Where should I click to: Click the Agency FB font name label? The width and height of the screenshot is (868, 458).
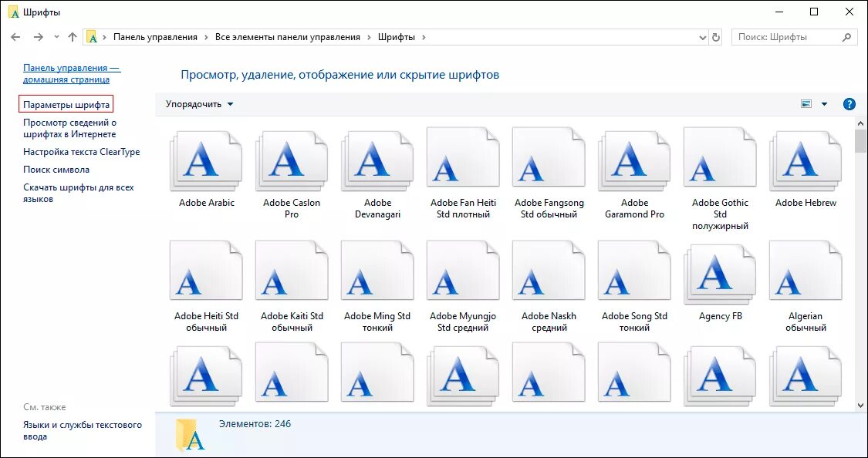(720, 316)
